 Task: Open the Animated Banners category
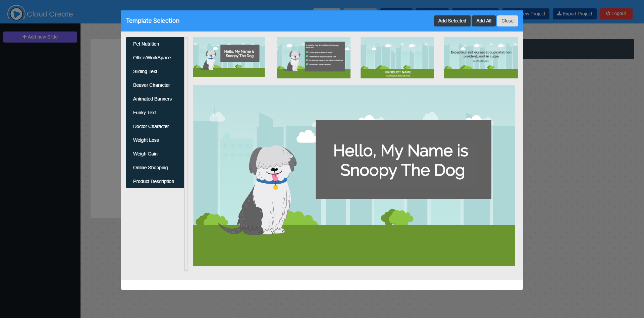tap(152, 99)
